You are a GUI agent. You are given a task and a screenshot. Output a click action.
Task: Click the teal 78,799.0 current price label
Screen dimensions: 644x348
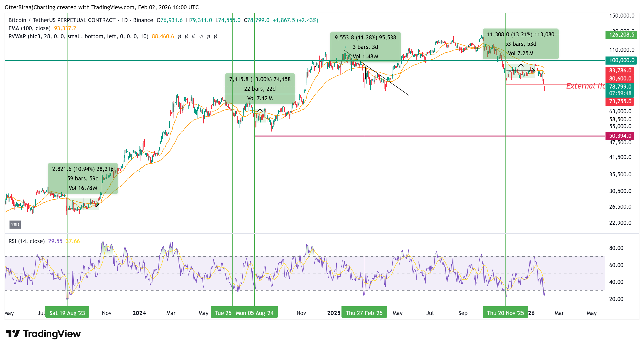pos(621,87)
